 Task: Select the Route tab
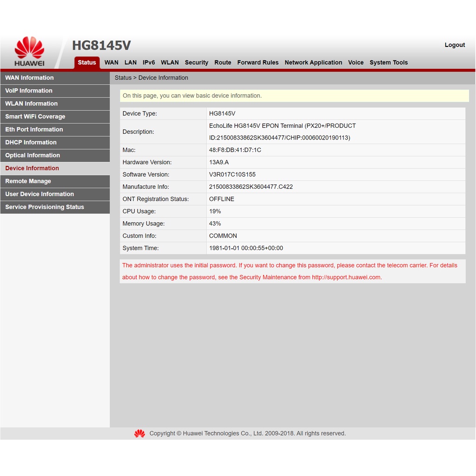coord(223,63)
